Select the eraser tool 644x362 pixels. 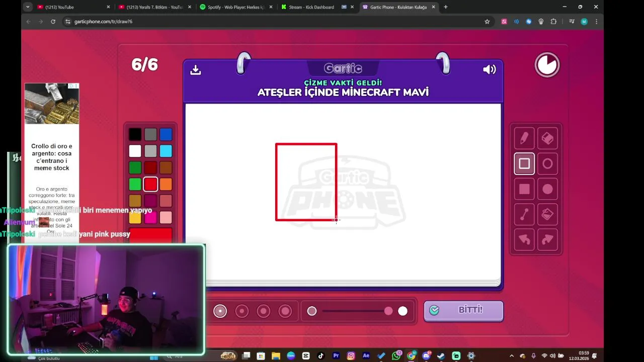547,138
